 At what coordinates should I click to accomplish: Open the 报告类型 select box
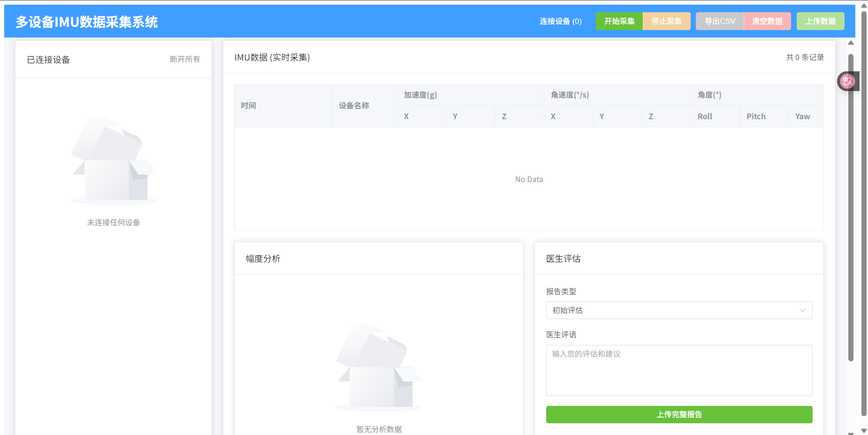678,310
